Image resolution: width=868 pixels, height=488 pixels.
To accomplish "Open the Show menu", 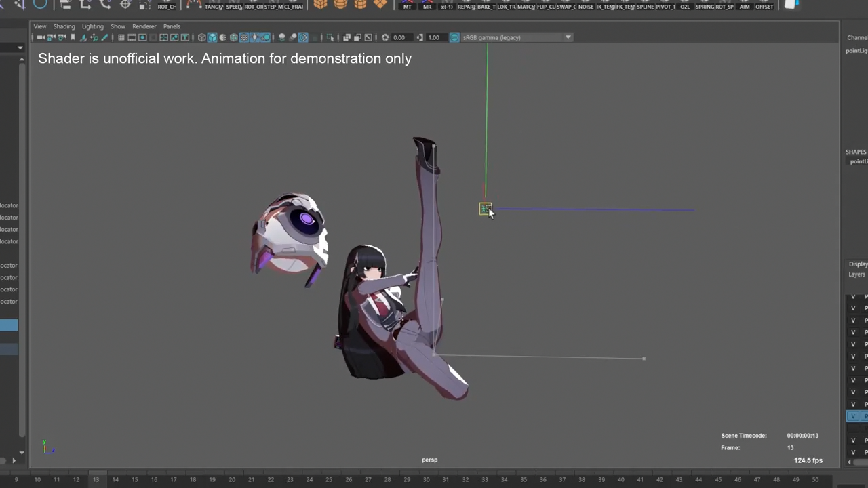I will 118,26.
